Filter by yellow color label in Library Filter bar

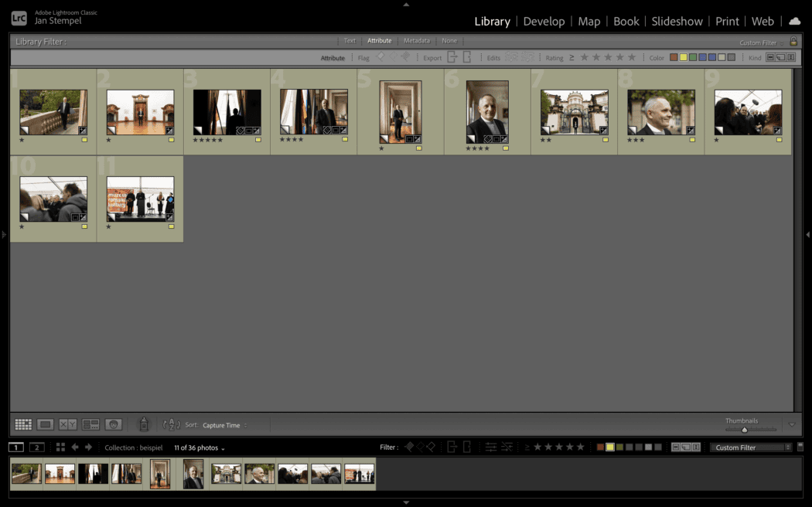point(684,58)
